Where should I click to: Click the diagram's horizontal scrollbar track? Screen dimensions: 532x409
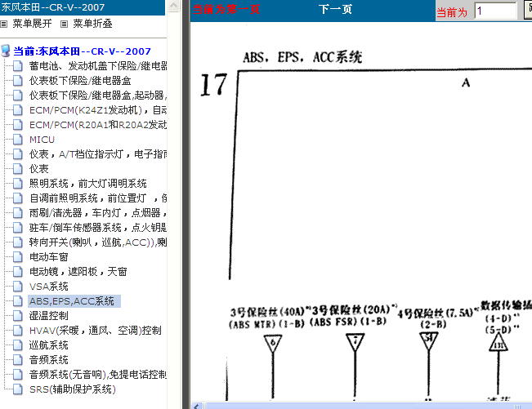click(368, 406)
